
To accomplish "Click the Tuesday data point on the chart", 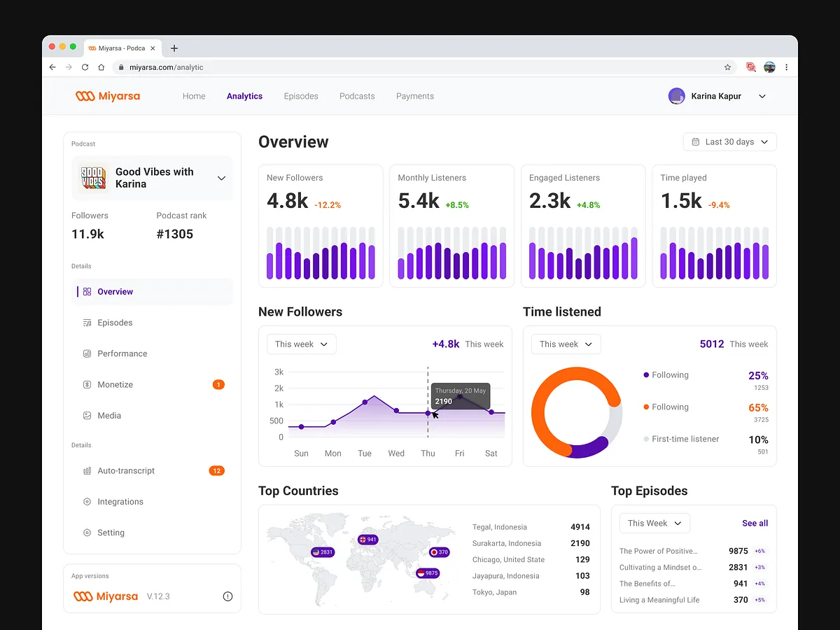I will [365, 402].
